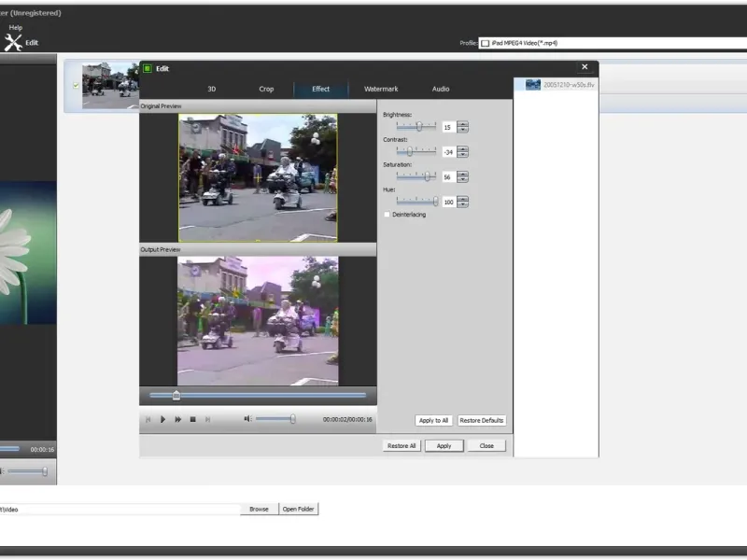Switch to the 3D tab
Image resolution: width=747 pixels, height=560 pixels.
coord(212,89)
